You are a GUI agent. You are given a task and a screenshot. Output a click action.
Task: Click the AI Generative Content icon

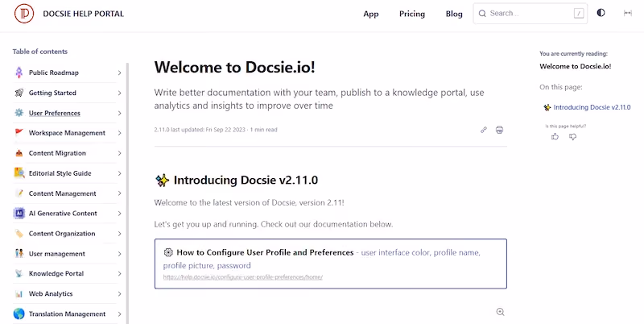pyautogui.click(x=19, y=214)
